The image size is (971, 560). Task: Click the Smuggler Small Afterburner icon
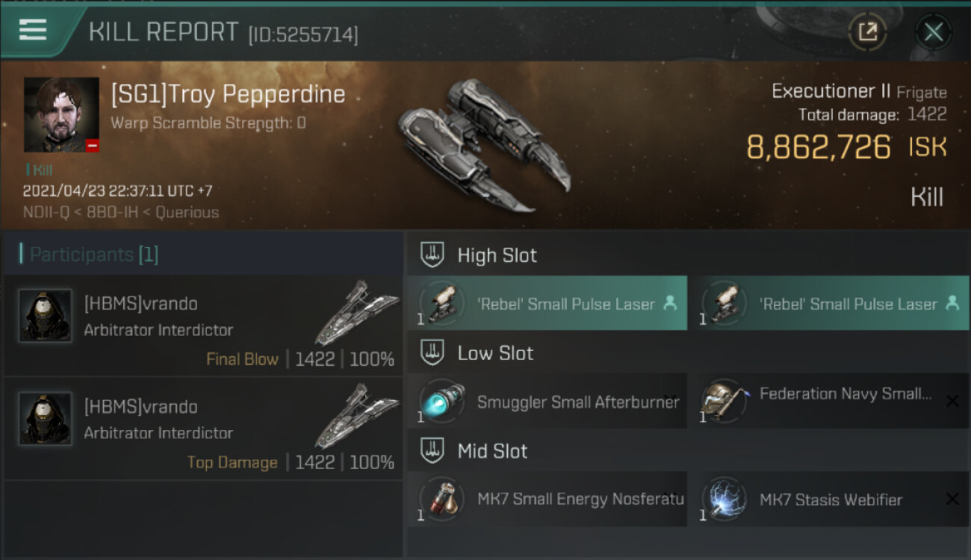click(x=441, y=402)
